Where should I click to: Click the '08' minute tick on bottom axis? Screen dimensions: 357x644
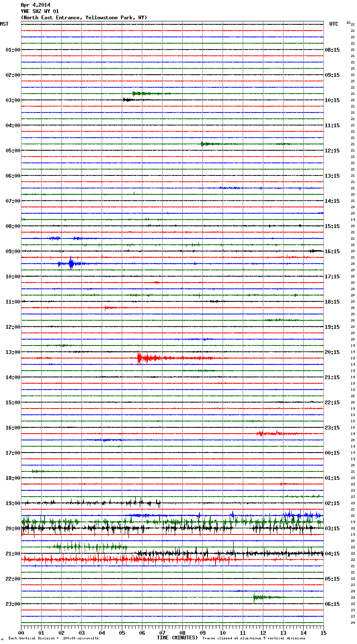pyautogui.click(x=182, y=633)
